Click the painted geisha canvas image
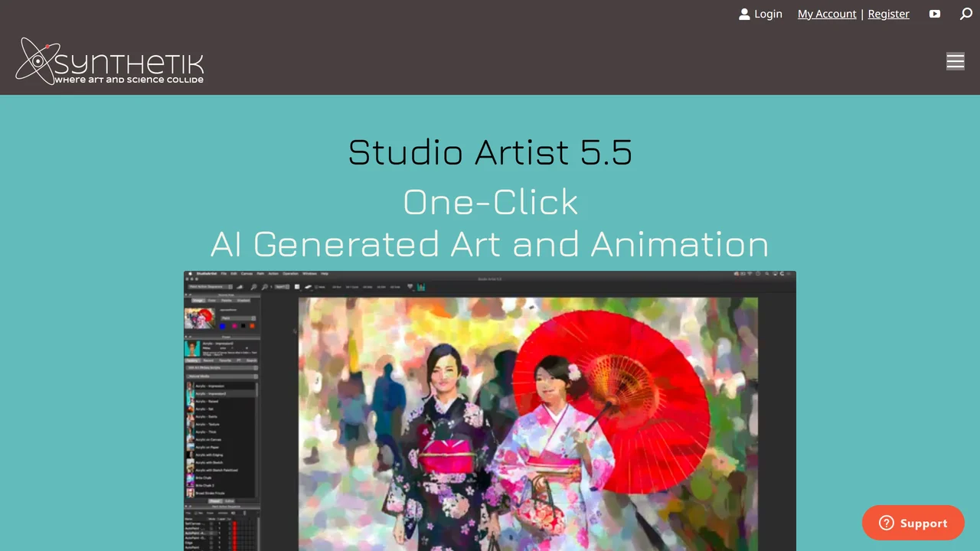Image resolution: width=980 pixels, height=551 pixels. click(528, 424)
